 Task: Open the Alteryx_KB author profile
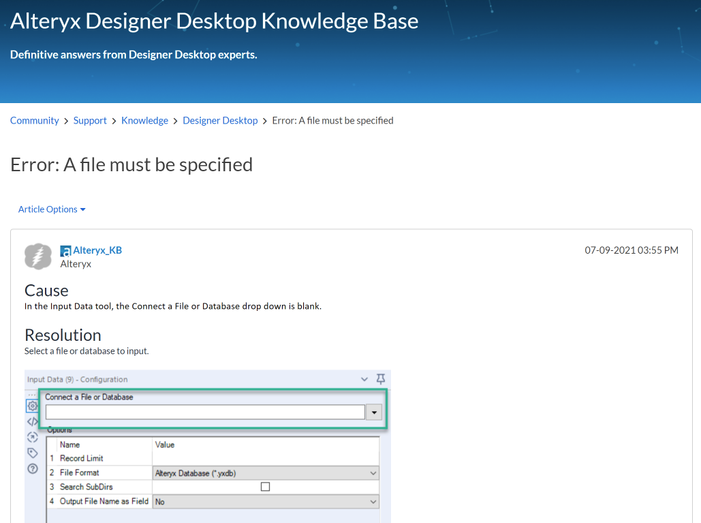[97, 250]
